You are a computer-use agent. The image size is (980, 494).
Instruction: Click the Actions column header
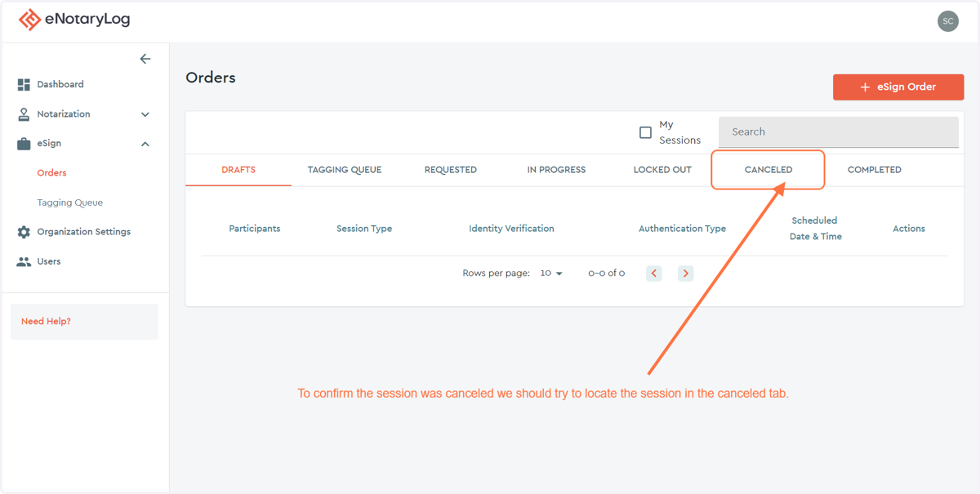[x=909, y=229]
